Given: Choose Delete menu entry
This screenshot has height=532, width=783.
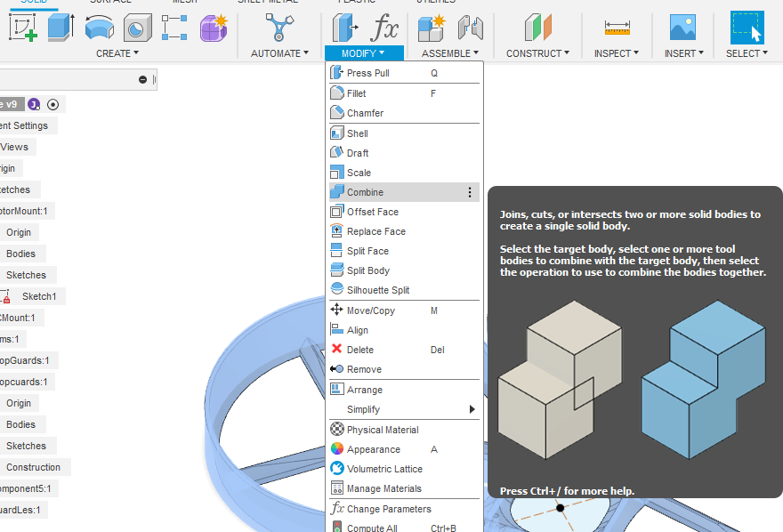Looking at the screenshot, I should [x=405, y=350].
